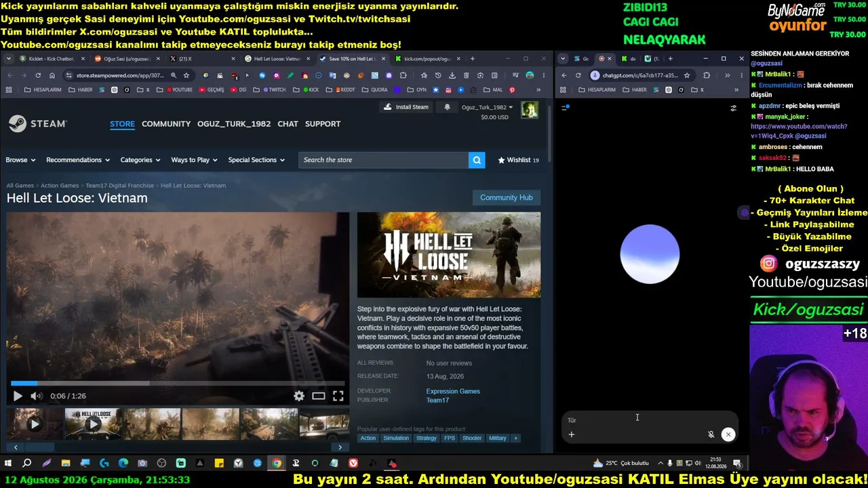Screen dimensions: 868x488
Task: Open the Windows Start menu
Action: pyautogui.click(x=8, y=464)
